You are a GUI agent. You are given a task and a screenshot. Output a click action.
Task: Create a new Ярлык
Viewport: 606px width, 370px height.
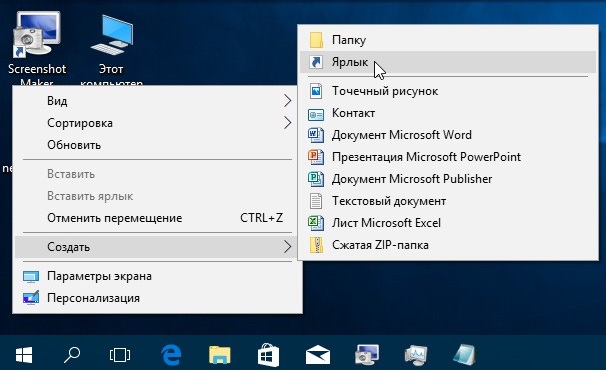448,62
